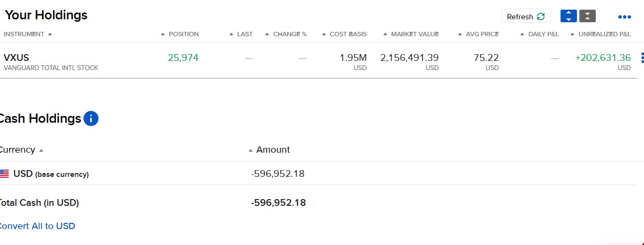Screen dimensions: 644x245
Task: Sort by Avg Price column
Action: [x=481, y=34]
